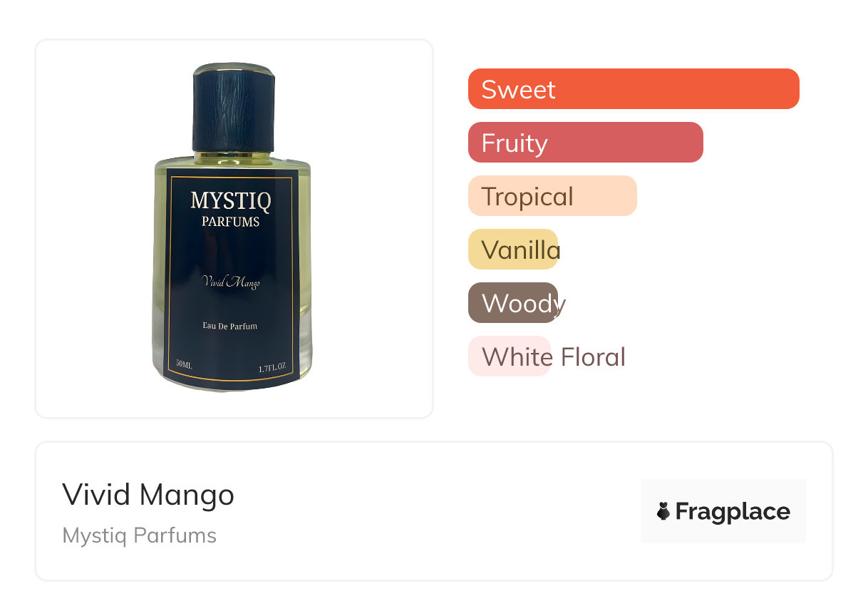Click the MYSTIQ label on the bottle
This screenshot has height=616, width=868.
point(231,201)
